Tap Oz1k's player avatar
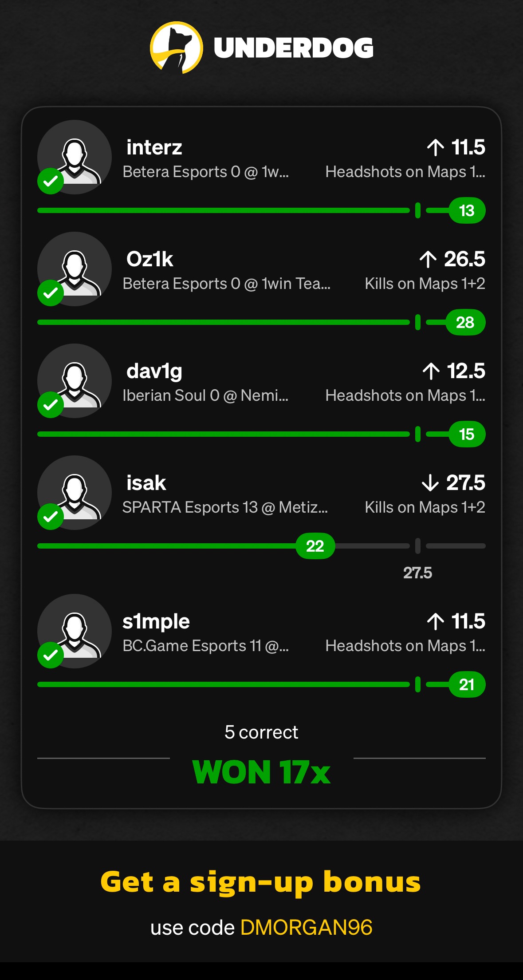The height and width of the screenshot is (980, 523). [75, 269]
